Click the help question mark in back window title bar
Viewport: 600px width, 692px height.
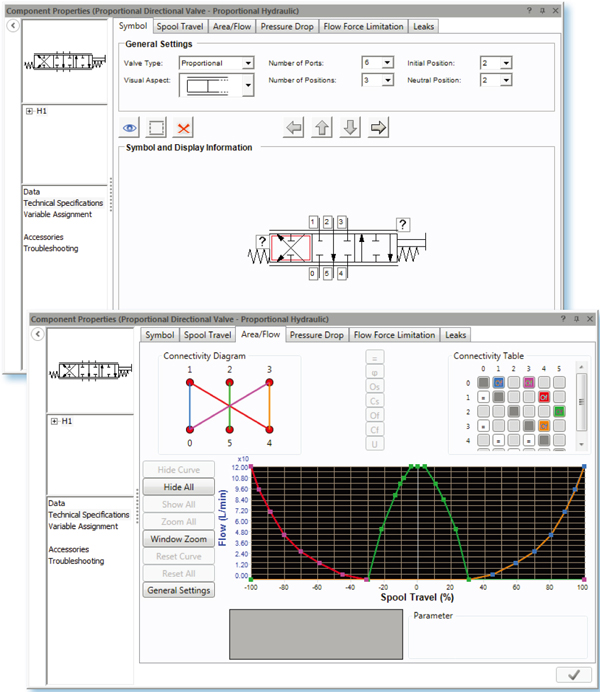[x=529, y=11]
